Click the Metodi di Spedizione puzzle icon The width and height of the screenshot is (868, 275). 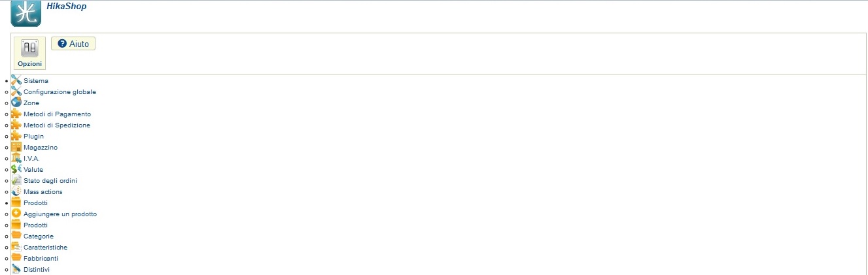(x=16, y=125)
